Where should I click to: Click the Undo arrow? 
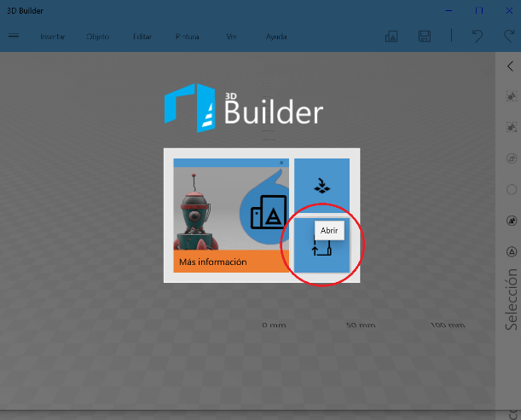(x=478, y=36)
